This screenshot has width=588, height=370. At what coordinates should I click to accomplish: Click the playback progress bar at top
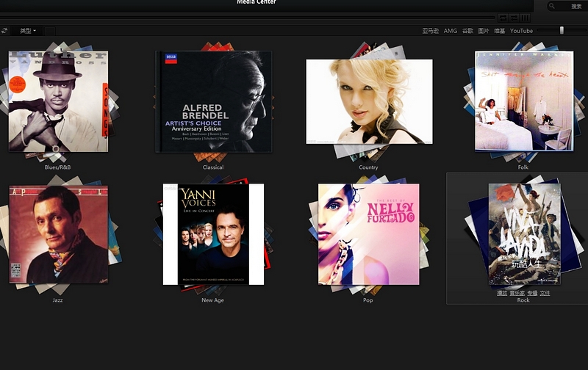pyautogui.click(x=248, y=17)
